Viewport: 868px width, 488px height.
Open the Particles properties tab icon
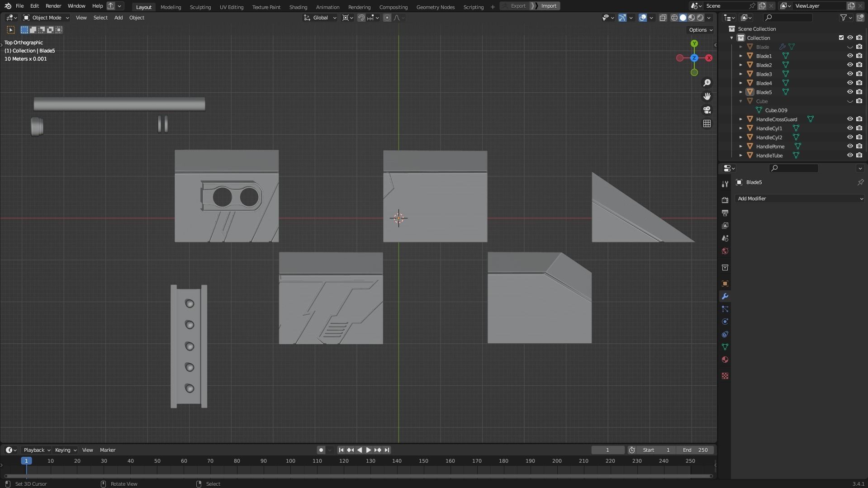coord(725,309)
